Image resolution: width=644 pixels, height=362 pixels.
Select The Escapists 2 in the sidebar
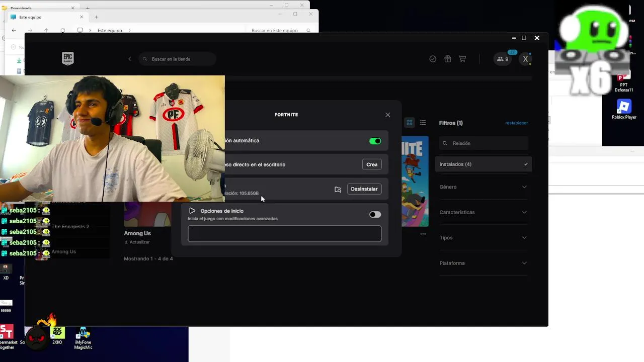[x=70, y=227]
